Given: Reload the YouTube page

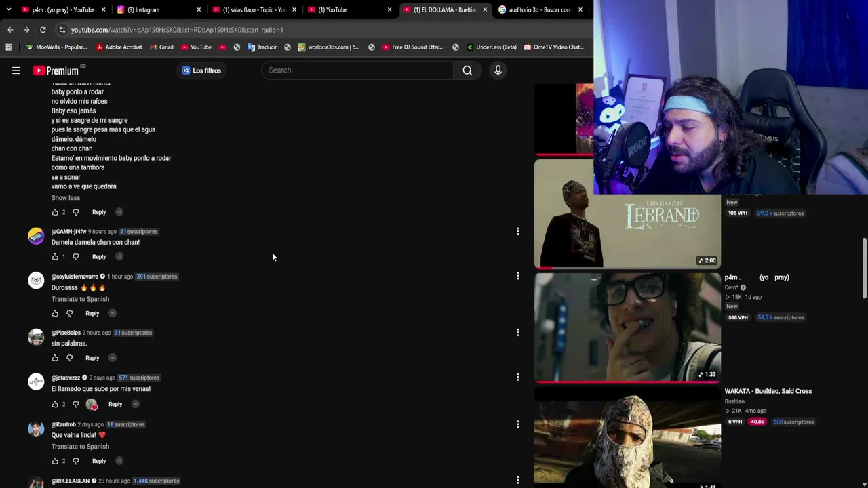Looking at the screenshot, I should click(43, 30).
